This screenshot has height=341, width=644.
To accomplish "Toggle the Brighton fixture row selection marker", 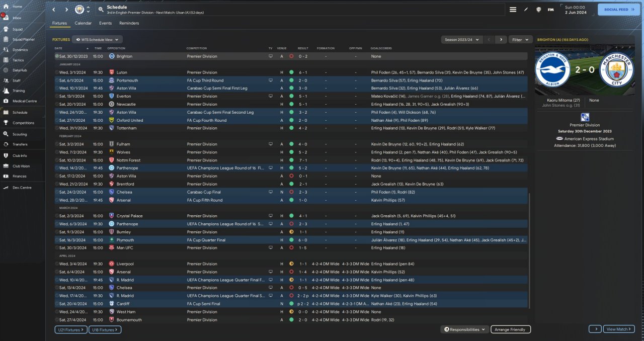I will click(x=57, y=56).
